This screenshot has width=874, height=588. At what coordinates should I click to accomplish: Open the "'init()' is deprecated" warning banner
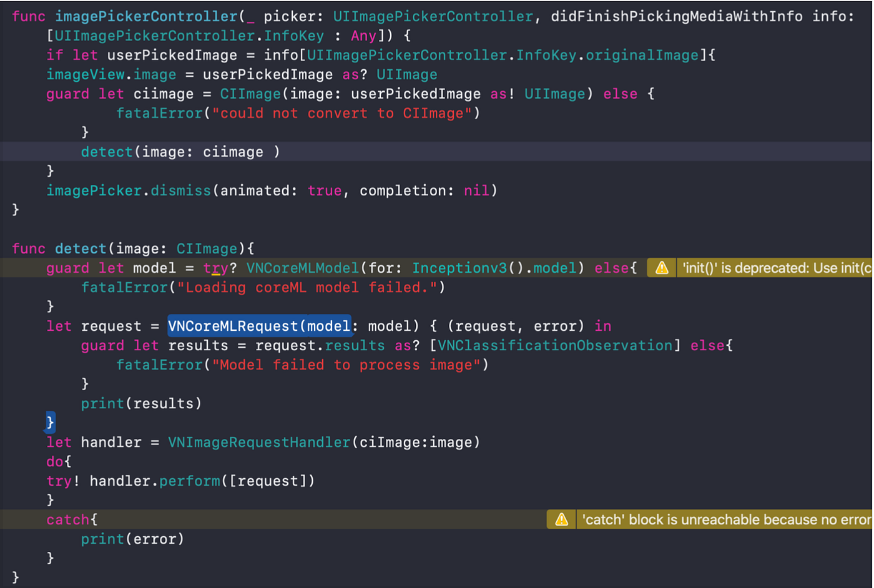(x=774, y=267)
